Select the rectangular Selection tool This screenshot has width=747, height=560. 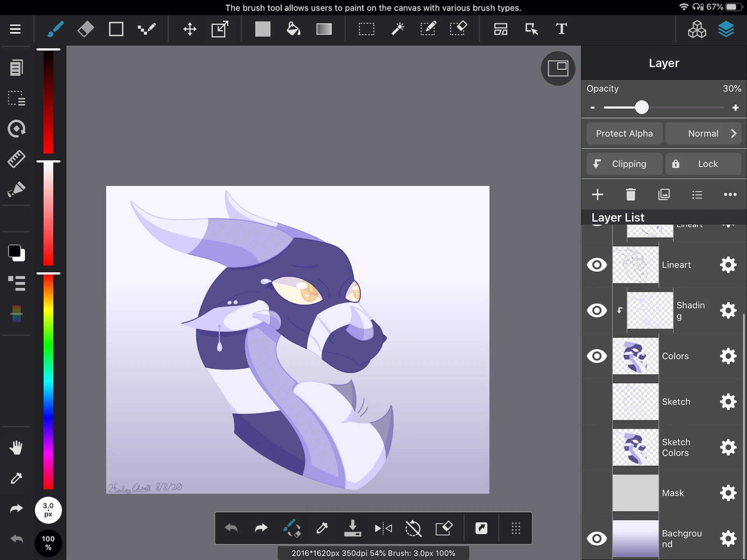pyautogui.click(x=366, y=29)
